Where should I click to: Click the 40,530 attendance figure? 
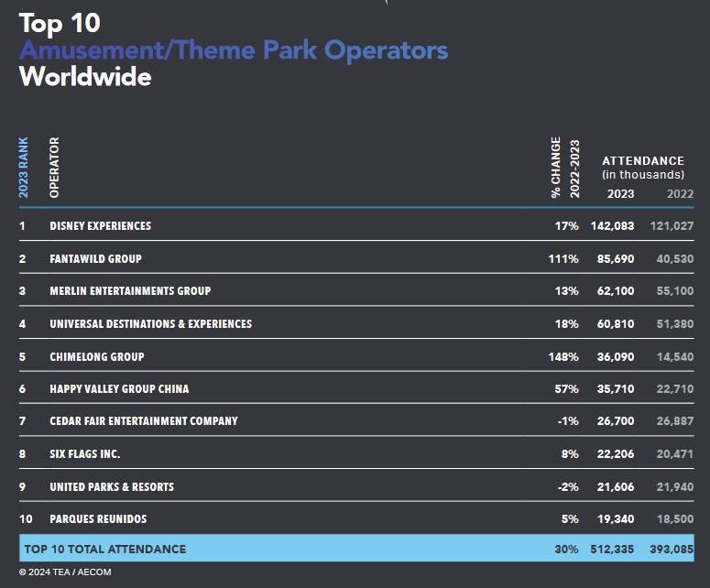pos(674,259)
